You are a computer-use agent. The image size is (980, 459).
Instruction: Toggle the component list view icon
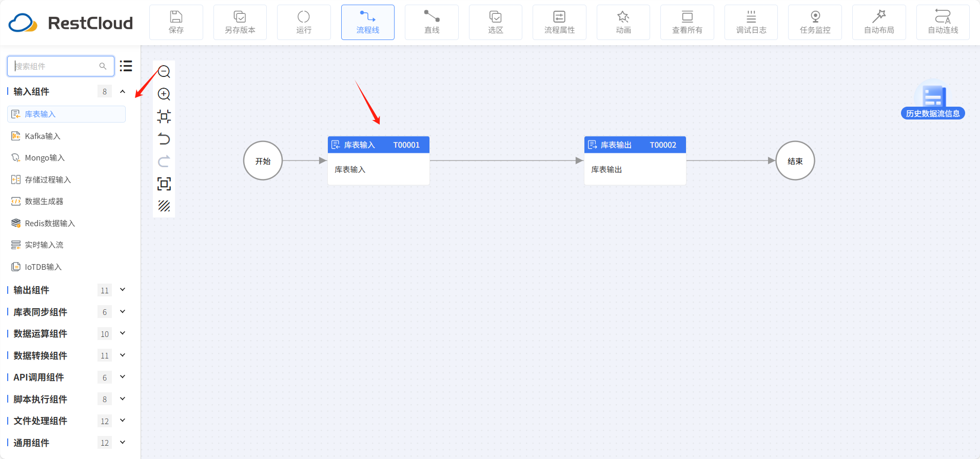[126, 66]
